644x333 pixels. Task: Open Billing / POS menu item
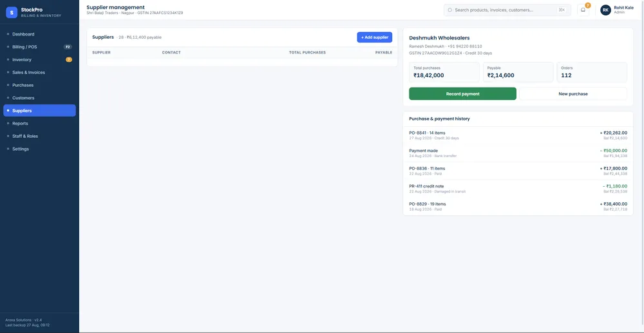[x=39, y=47]
